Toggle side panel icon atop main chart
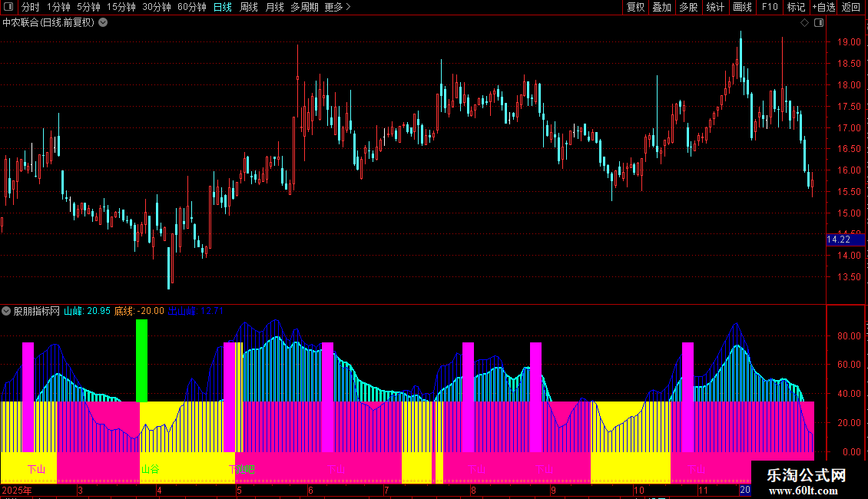 coord(819,23)
